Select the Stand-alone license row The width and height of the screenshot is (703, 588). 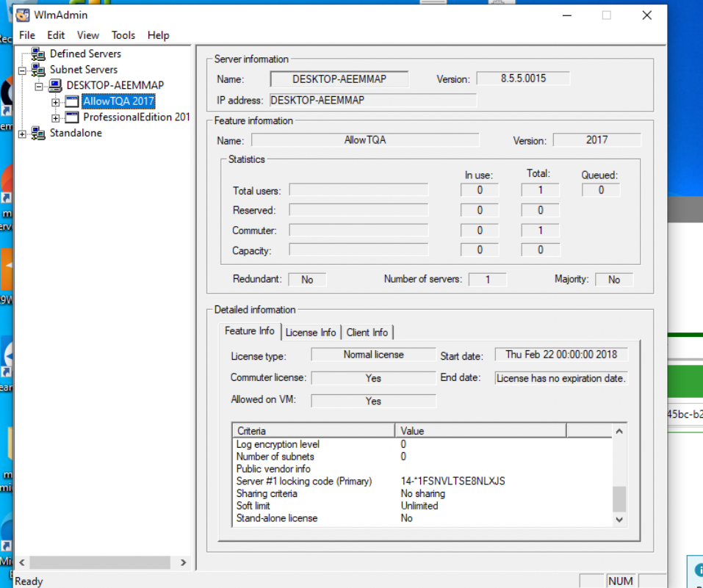coord(422,518)
